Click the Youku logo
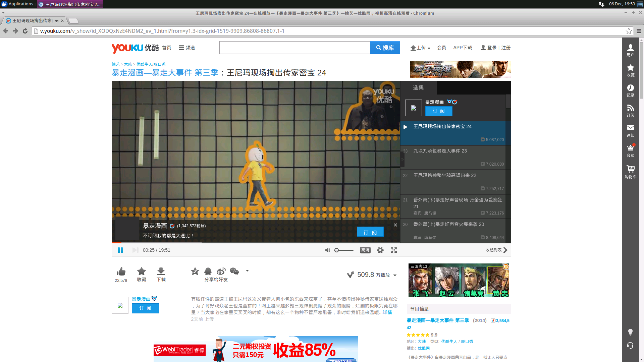 (135, 48)
